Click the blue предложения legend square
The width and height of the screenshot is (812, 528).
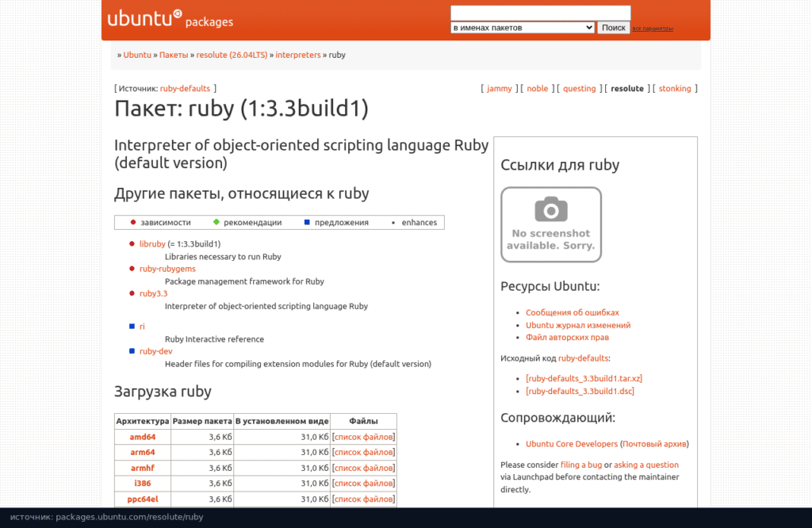307,222
